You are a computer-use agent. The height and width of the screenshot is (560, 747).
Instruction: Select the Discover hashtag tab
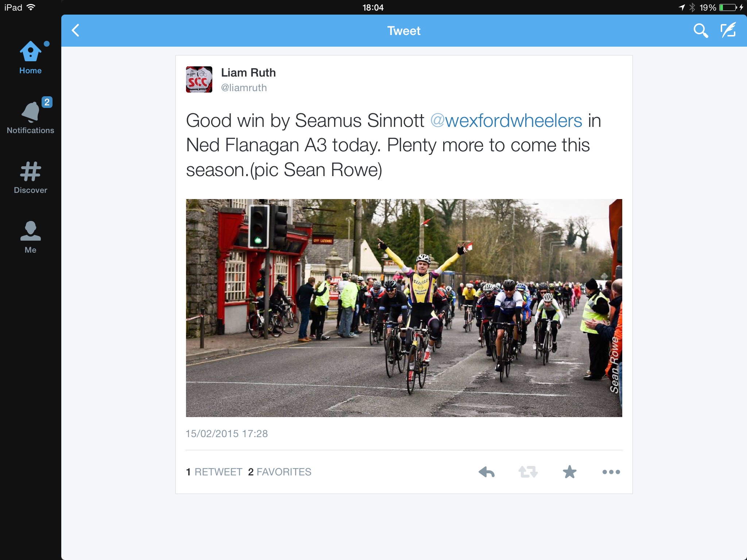pyautogui.click(x=31, y=178)
